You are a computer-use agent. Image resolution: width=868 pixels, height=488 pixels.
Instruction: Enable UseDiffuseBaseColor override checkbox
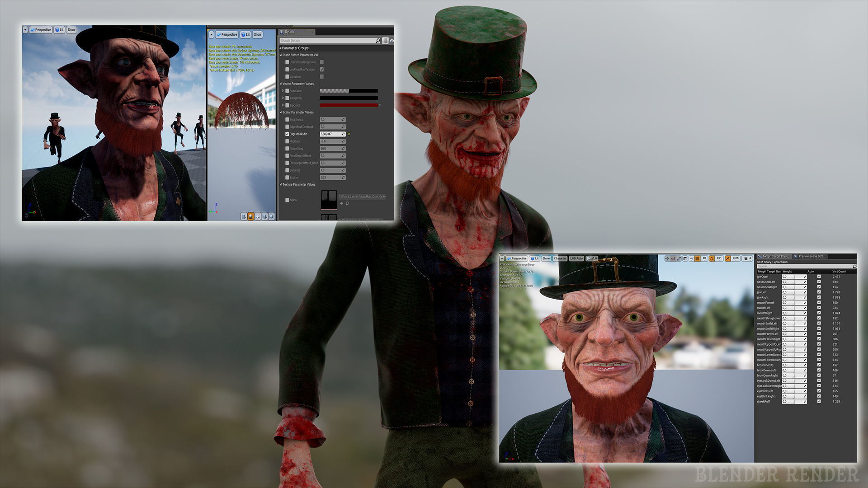click(287, 62)
